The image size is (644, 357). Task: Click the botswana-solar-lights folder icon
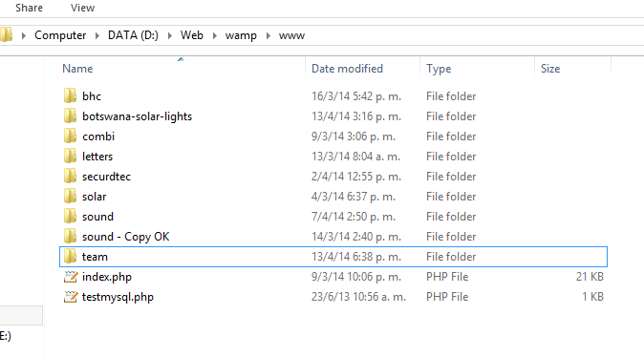pyautogui.click(x=71, y=116)
